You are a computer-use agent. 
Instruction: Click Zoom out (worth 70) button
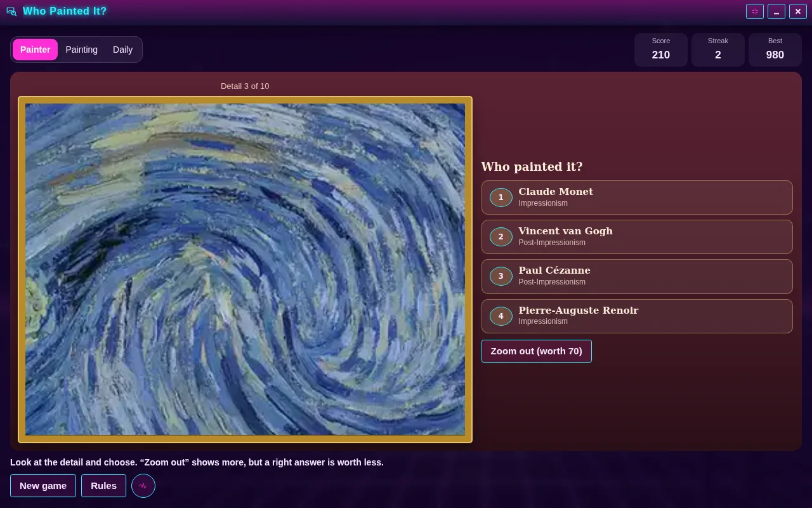coord(537,351)
